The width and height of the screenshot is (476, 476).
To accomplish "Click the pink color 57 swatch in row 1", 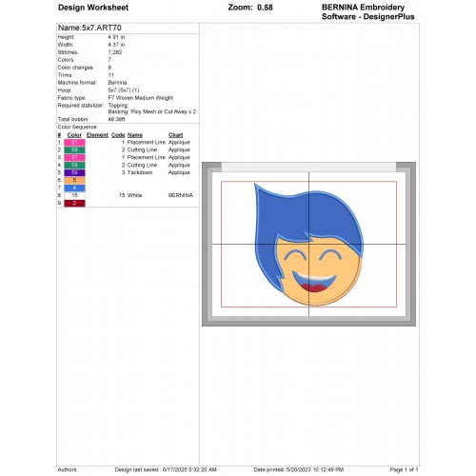I will click(x=74, y=142).
